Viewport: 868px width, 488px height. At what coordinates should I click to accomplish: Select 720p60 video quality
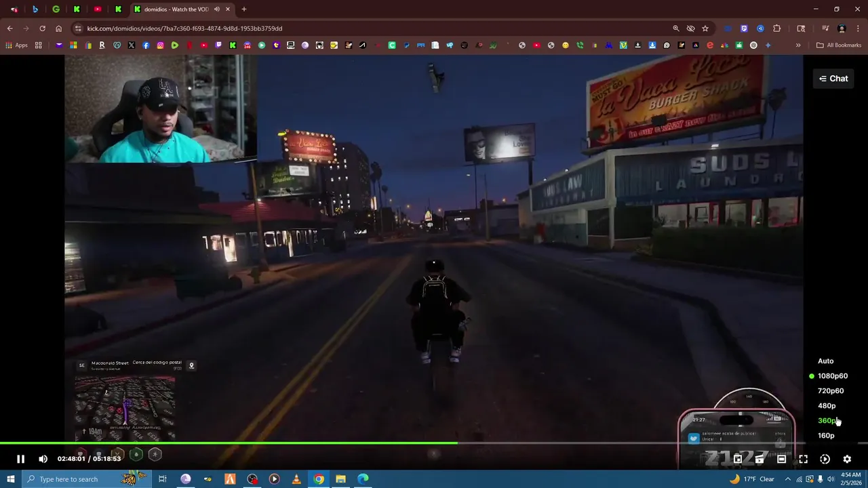point(831,391)
